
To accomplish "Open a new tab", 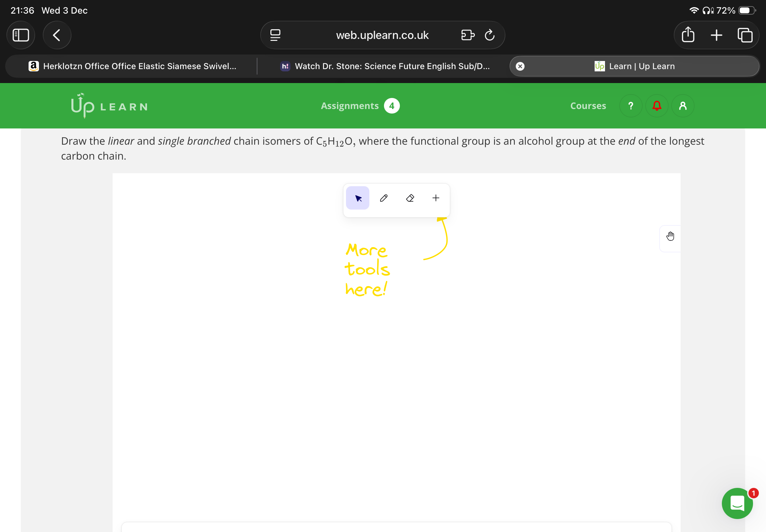I will tap(716, 35).
